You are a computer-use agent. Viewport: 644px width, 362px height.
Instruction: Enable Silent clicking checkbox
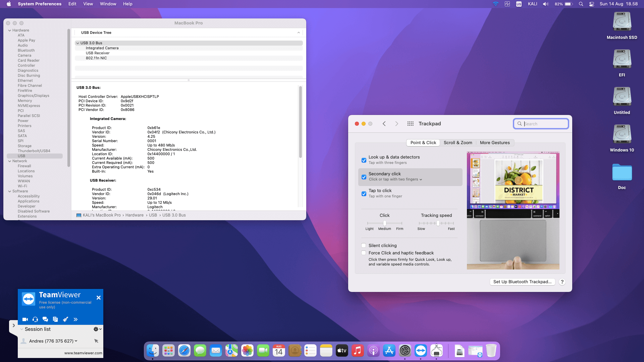tap(364, 245)
